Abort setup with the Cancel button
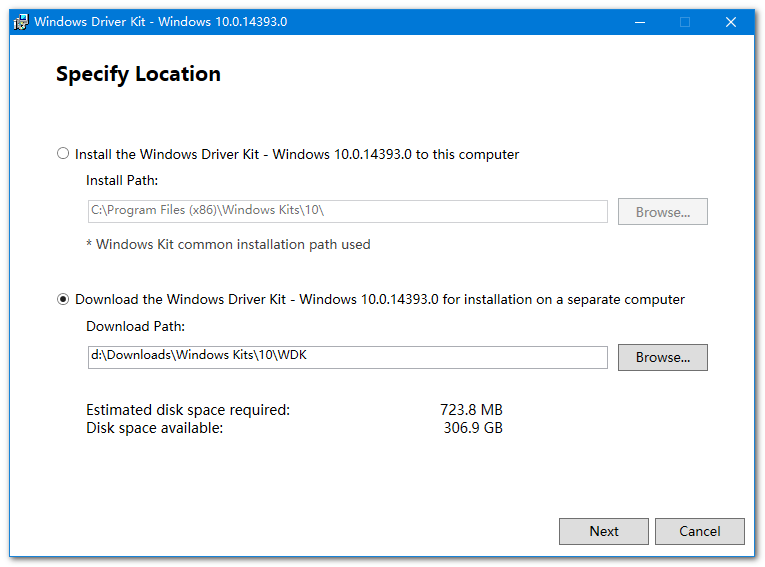 pyautogui.click(x=700, y=531)
